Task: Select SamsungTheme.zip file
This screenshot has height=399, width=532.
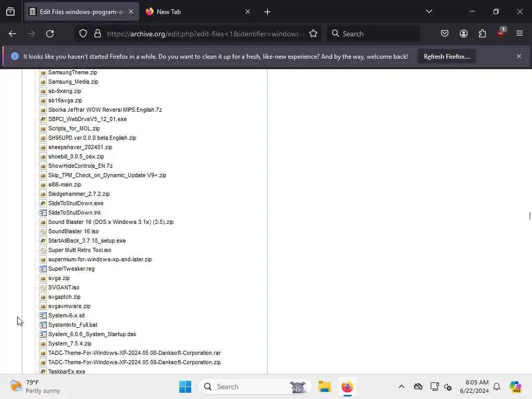Action: click(x=72, y=72)
